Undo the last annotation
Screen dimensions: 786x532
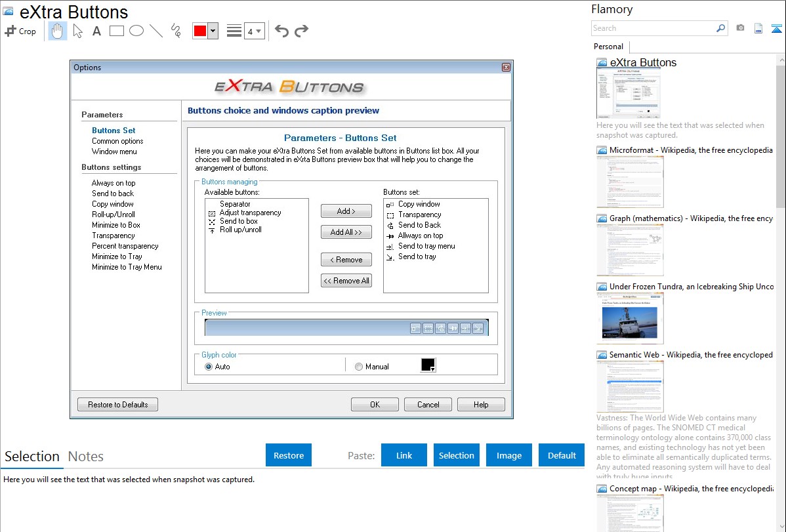coord(281,31)
